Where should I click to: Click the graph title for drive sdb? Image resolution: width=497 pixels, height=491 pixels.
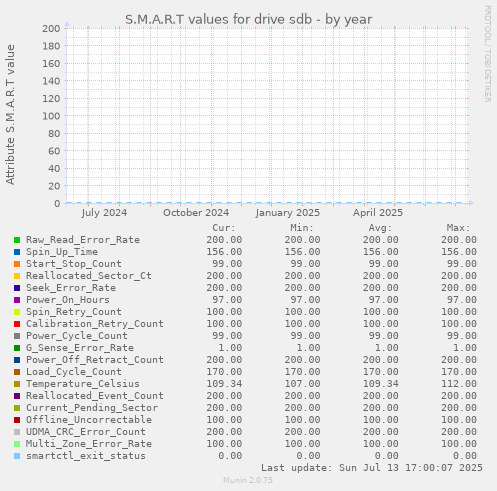[x=249, y=19]
